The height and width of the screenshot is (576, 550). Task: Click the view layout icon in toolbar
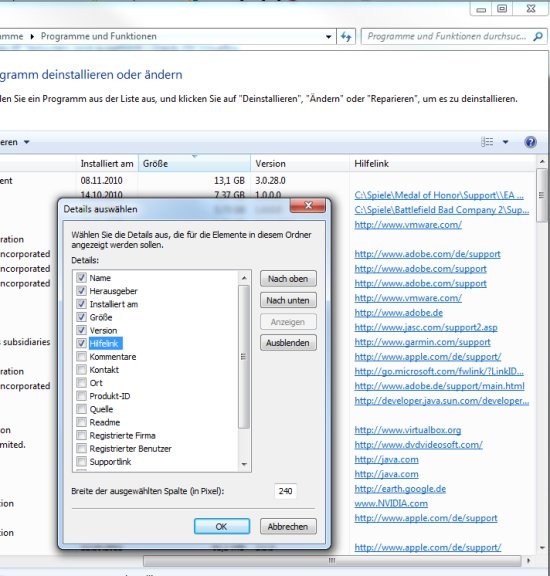(x=487, y=142)
